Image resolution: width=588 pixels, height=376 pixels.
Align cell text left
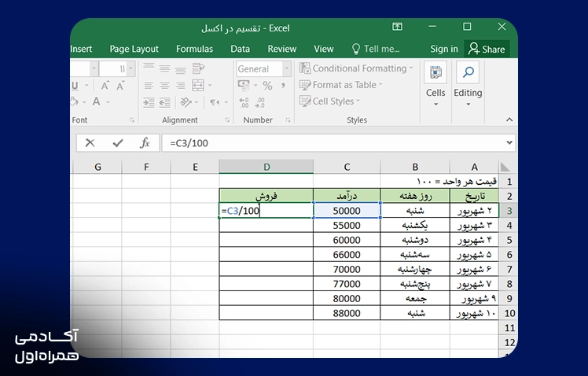click(149, 86)
